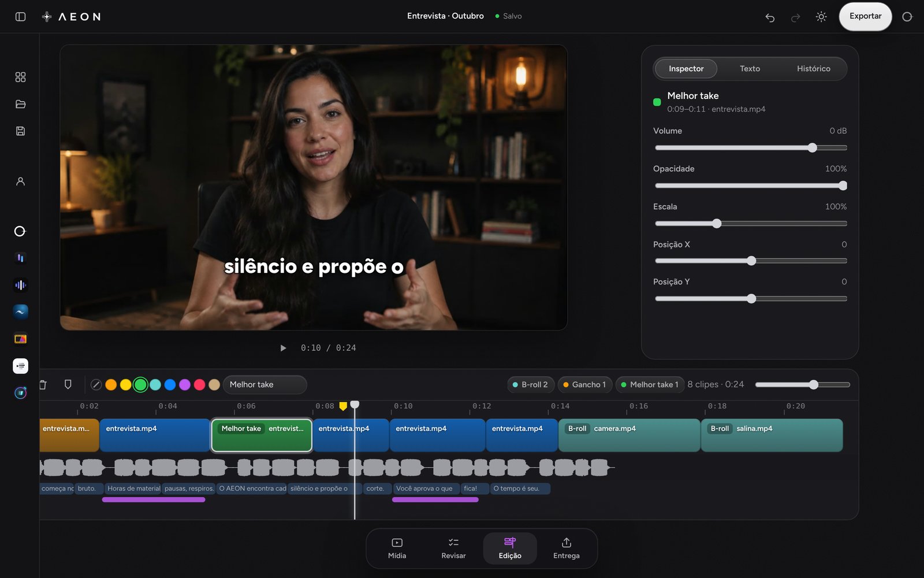Switch to the Inspector tab
The width and height of the screenshot is (924, 578).
click(x=686, y=68)
